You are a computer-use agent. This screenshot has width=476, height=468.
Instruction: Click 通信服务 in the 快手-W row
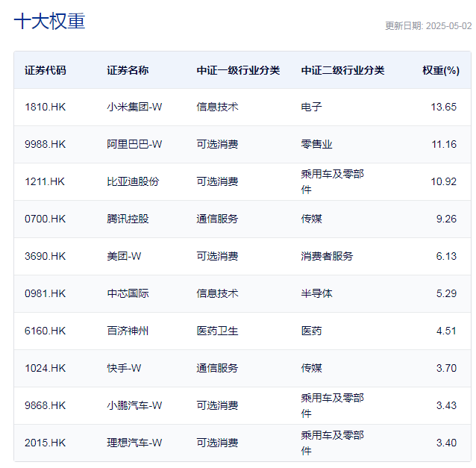[x=217, y=369]
